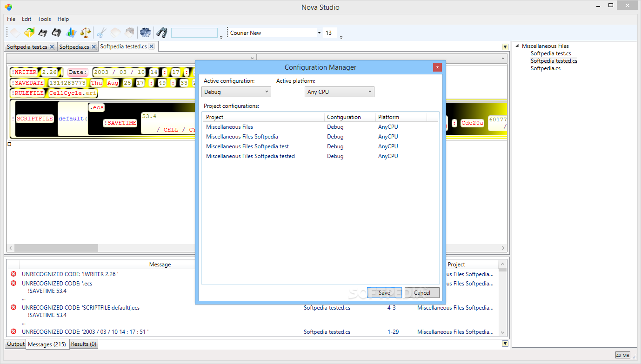Select Softpedia tested.cs in file tree

[554, 61]
